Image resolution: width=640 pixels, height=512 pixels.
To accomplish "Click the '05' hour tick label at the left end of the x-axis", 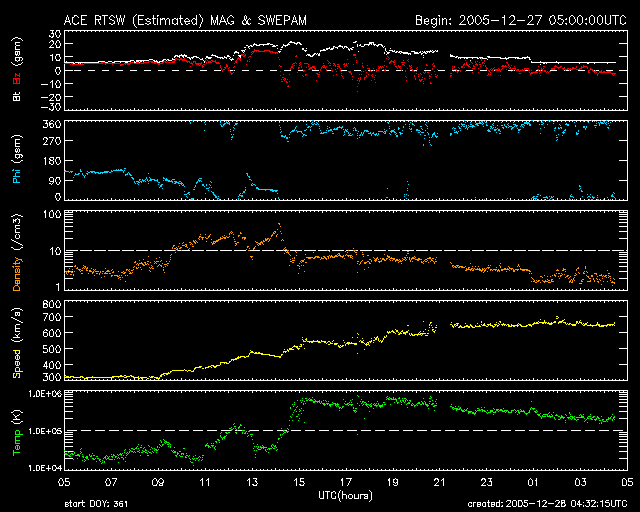I will (64, 482).
